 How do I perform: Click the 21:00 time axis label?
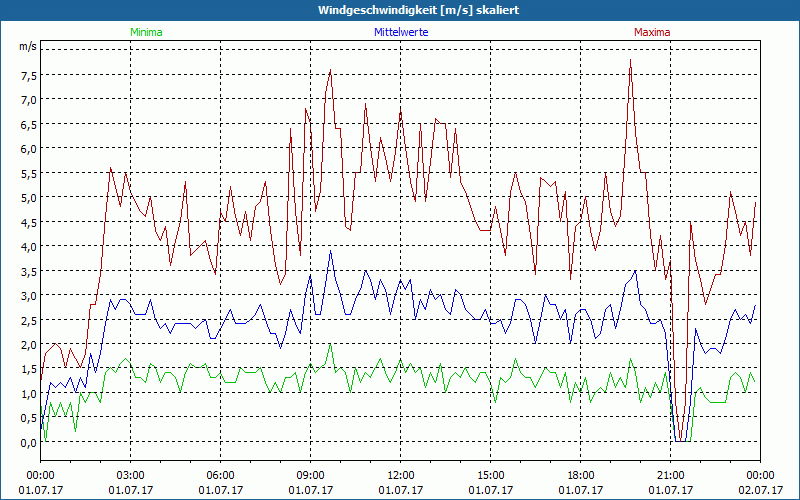click(x=670, y=475)
